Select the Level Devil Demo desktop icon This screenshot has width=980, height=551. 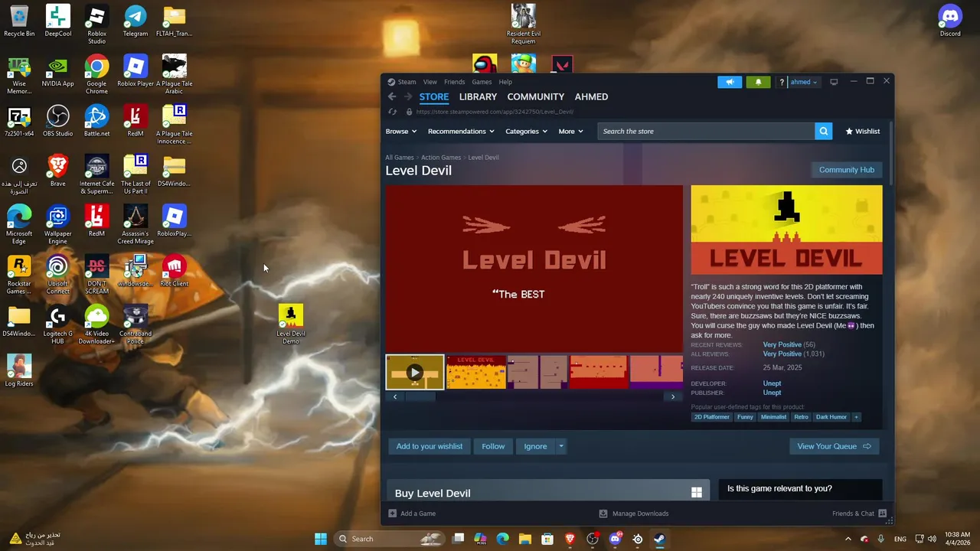point(291,324)
